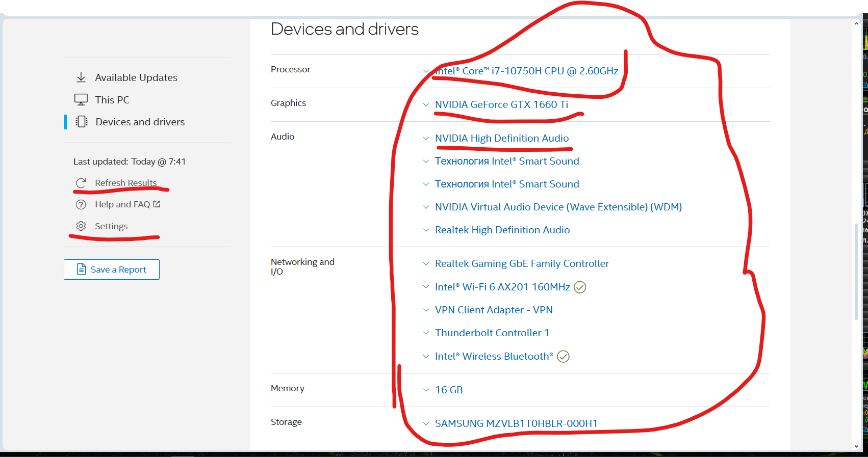
Task: Click the Refresh Results circular arrow icon
Action: point(81,183)
